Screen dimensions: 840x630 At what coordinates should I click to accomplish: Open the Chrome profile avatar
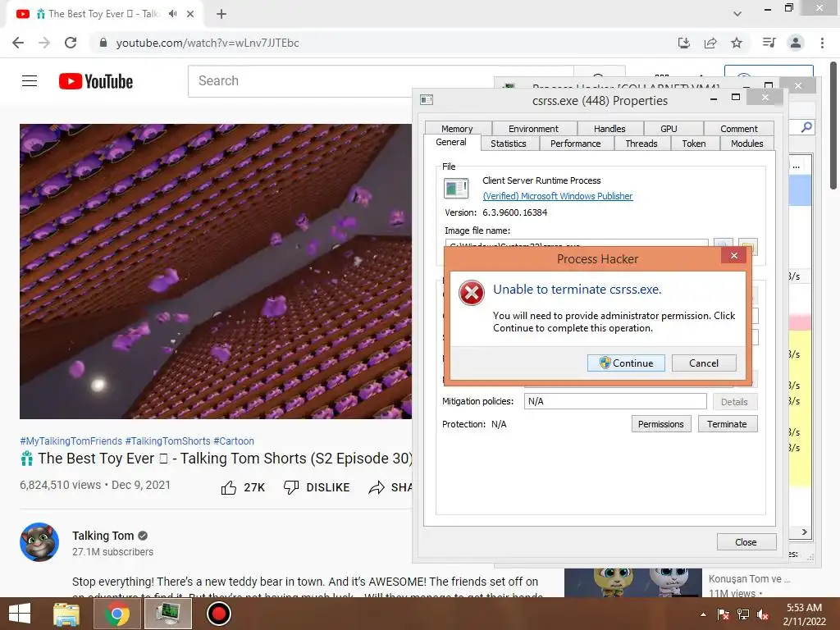pos(796,43)
